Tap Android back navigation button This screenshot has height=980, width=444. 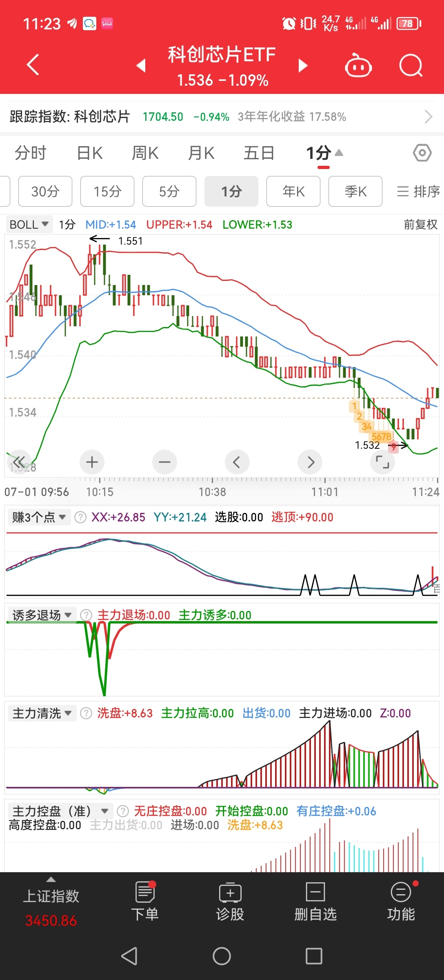pos(129,956)
